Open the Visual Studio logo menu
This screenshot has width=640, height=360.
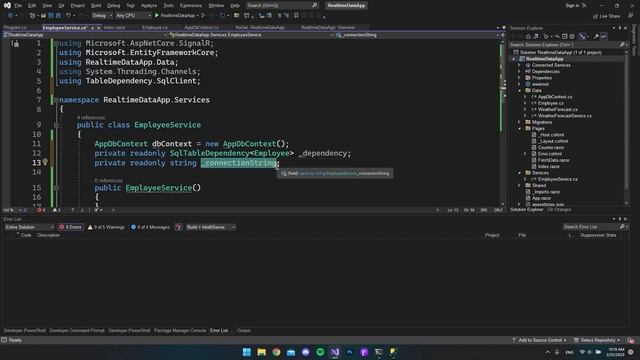pos(7,5)
